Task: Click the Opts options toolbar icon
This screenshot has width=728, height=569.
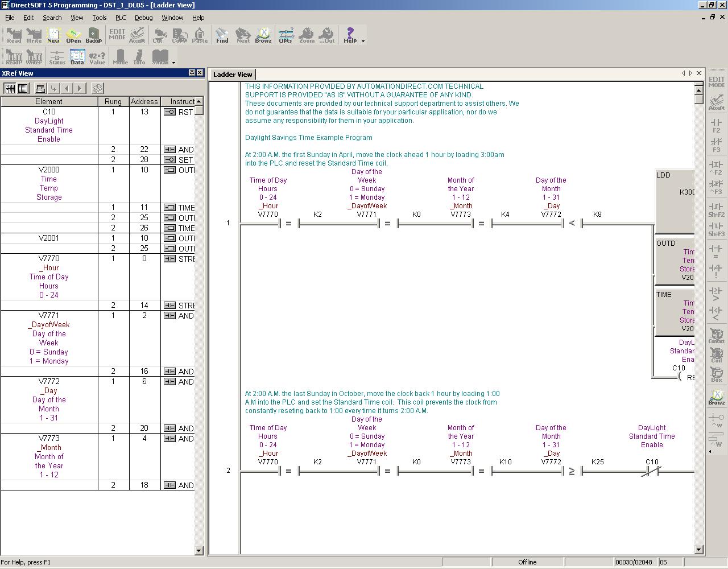Action: coord(286,35)
